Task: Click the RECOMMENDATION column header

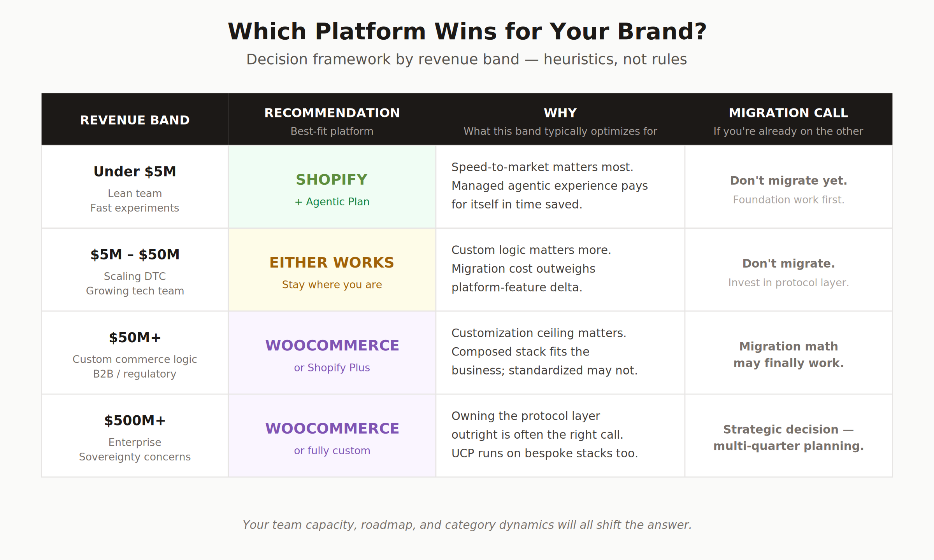Action: coord(332,120)
